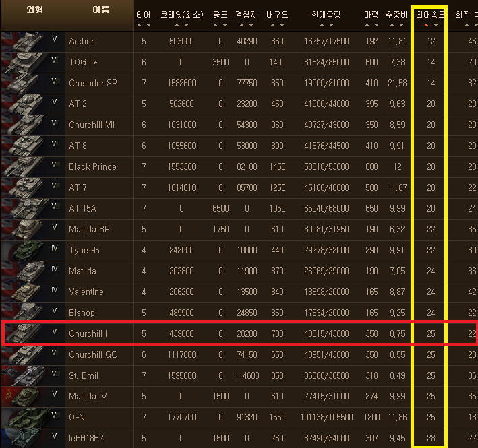Viewport: 478px width, 448px height.
Task: Click the 크래딧(최소) header label
Action: tap(181, 15)
